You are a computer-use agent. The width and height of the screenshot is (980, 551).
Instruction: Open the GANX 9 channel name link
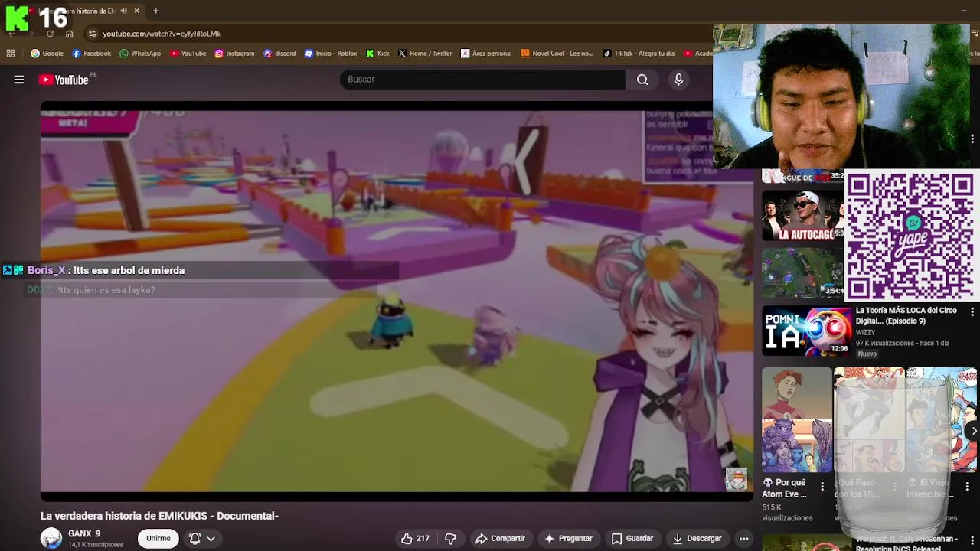[x=84, y=534]
